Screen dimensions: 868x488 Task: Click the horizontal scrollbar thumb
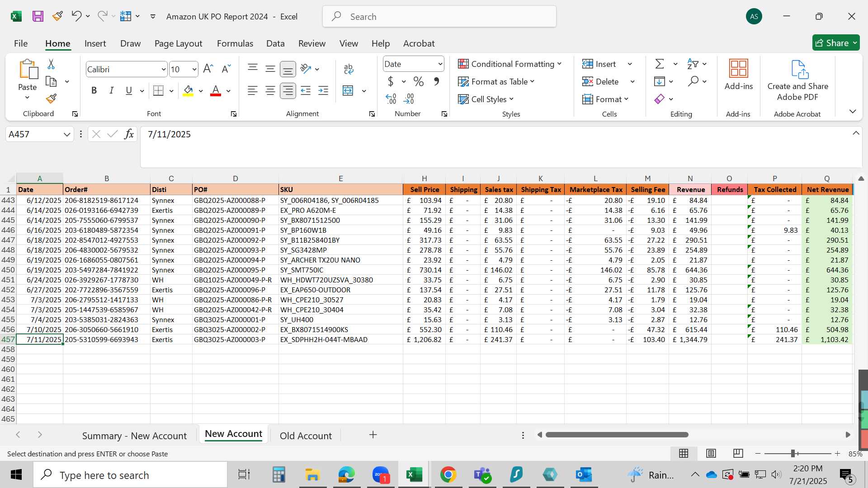coord(617,435)
